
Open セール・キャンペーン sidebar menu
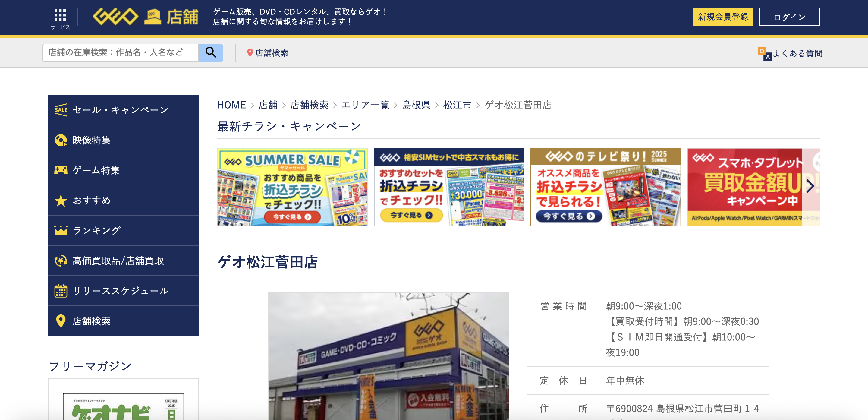pos(123,110)
